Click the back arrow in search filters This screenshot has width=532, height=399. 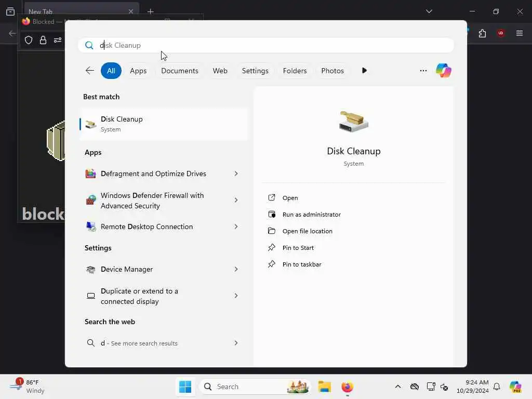click(x=90, y=71)
